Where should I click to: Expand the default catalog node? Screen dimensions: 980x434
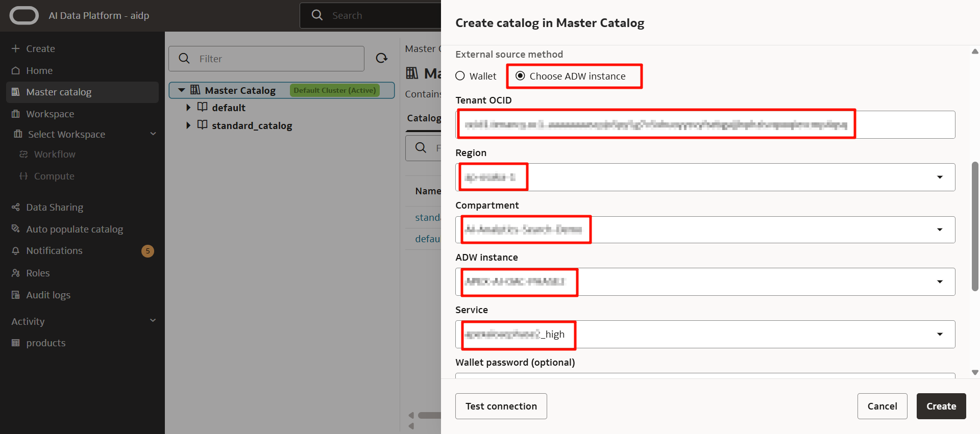click(x=188, y=108)
